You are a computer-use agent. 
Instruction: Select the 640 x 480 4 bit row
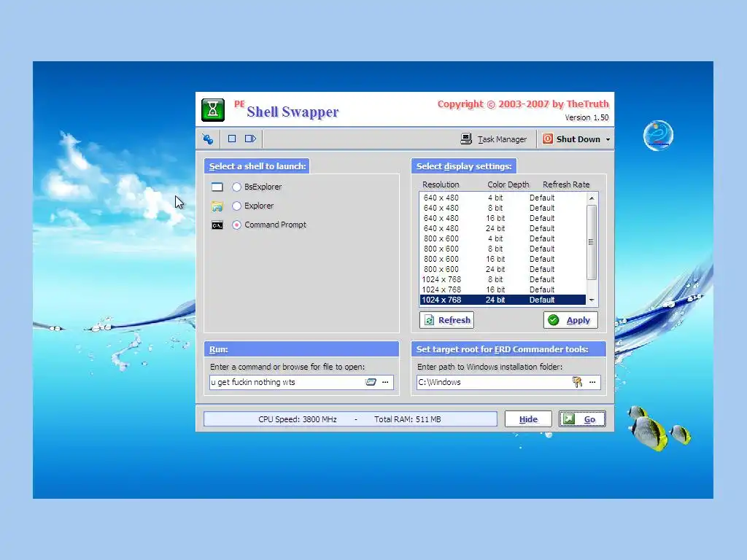point(503,198)
